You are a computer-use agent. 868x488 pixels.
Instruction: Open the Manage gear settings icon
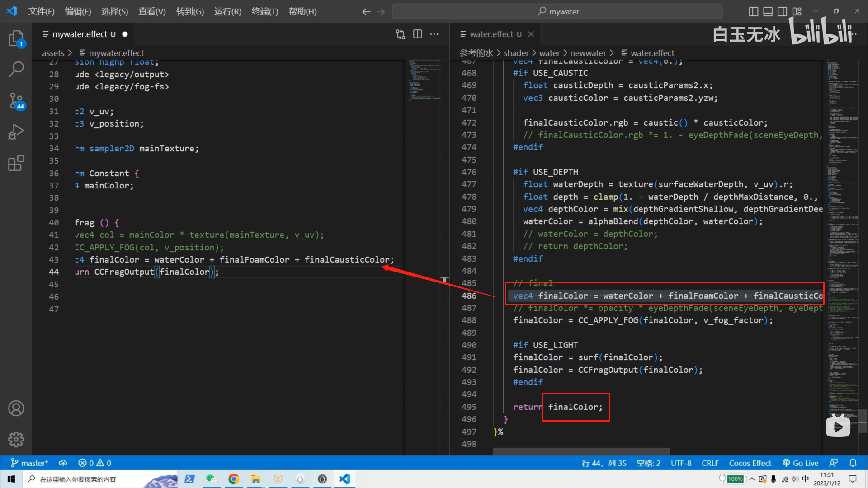coord(16,439)
